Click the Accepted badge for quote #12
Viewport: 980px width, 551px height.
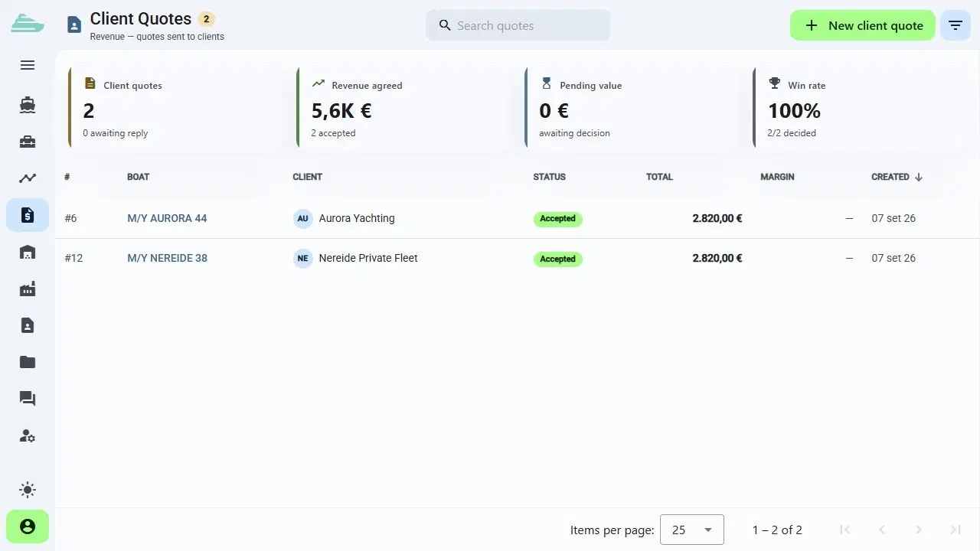[x=557, y=259]
